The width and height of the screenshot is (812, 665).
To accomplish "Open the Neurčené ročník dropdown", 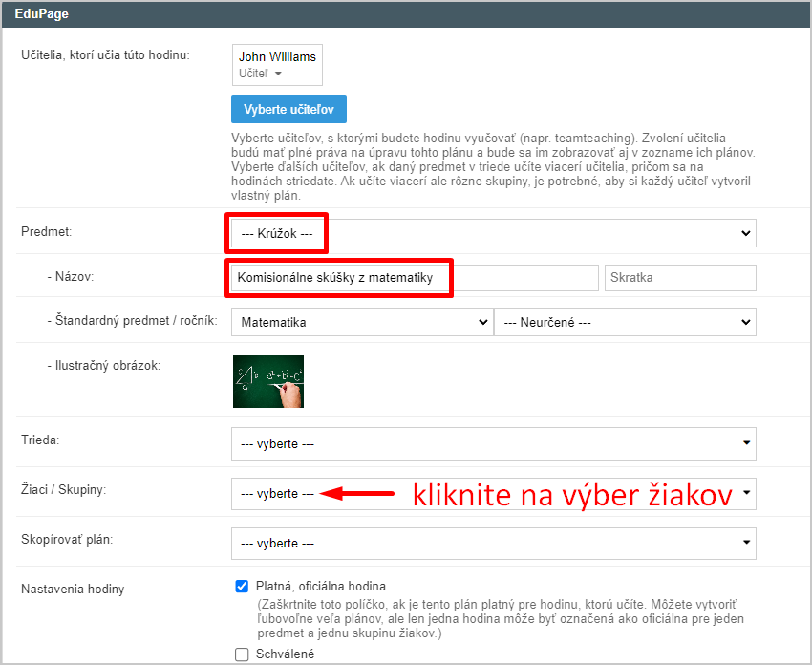I will pos(625,322).
